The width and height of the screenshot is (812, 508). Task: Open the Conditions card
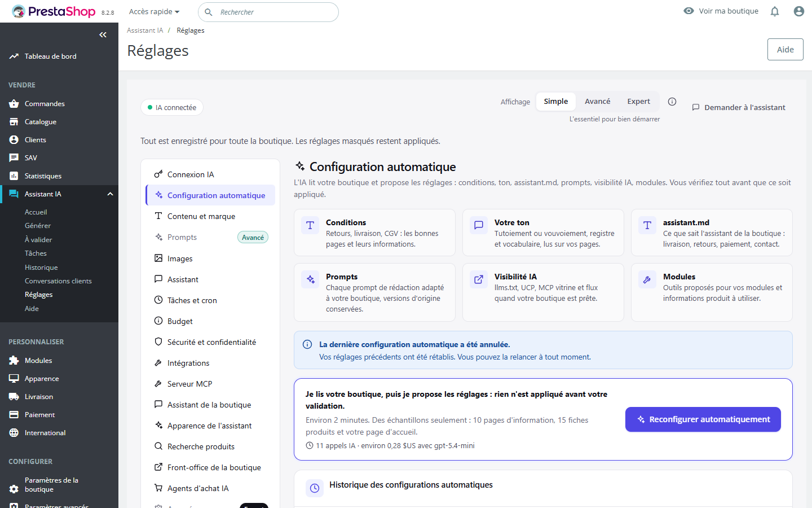tap(374, 233)
